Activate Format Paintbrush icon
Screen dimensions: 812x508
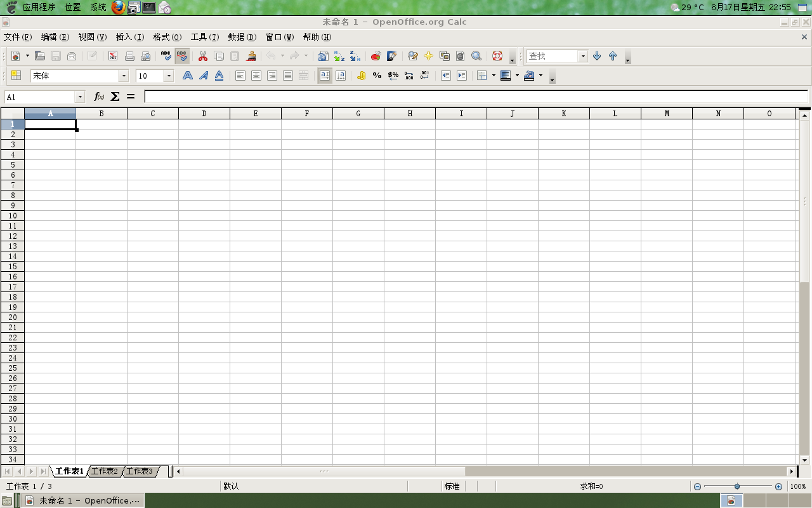coord(251,56)
